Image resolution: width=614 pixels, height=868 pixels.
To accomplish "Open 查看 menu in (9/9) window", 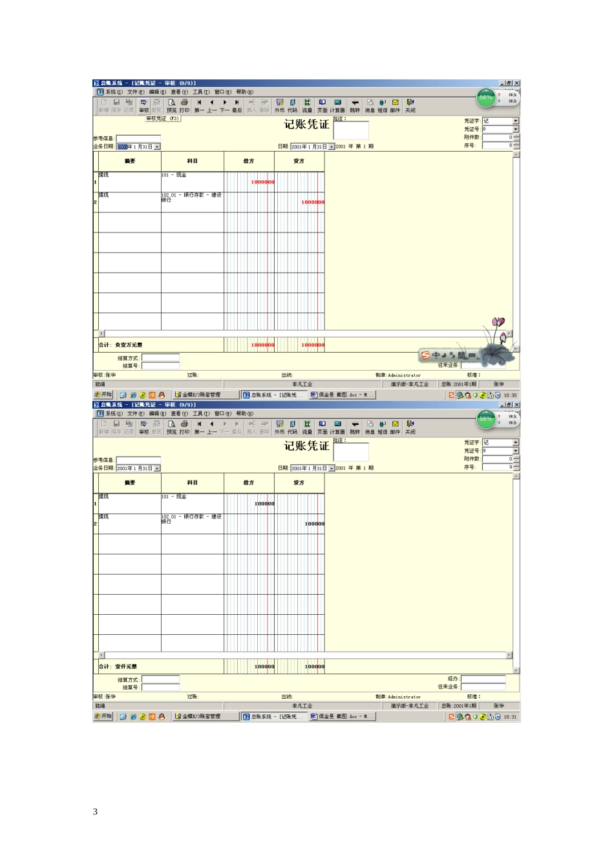I will pos(179,414).
